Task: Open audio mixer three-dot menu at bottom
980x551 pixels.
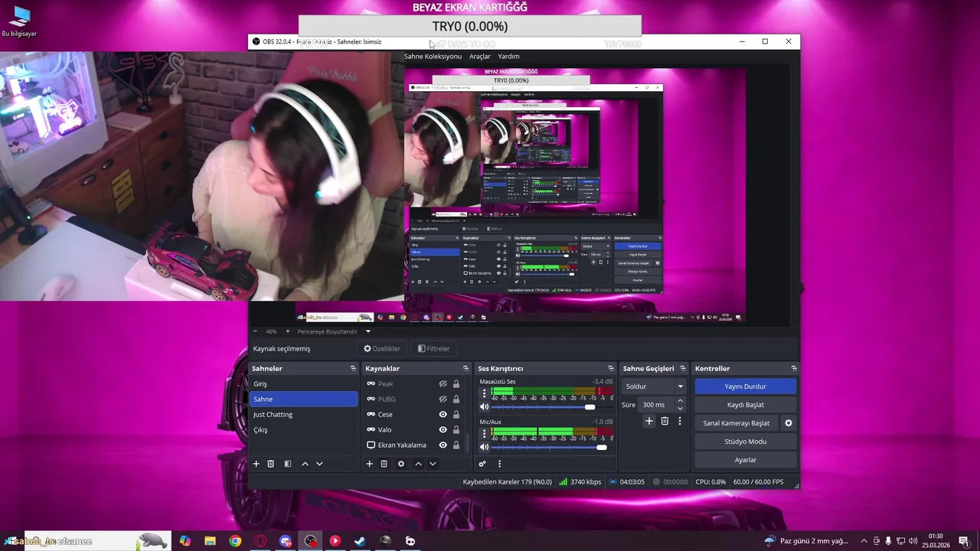Action: [x=499, y=464]
